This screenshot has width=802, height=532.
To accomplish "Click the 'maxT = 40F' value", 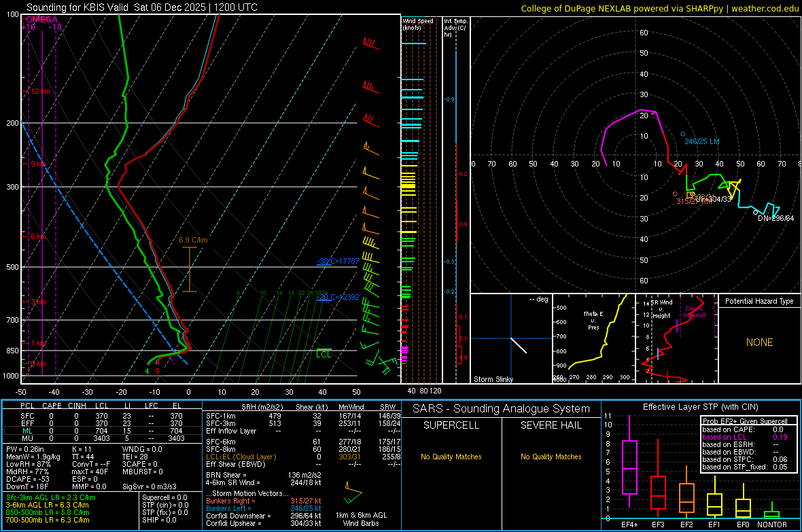I will click(90, 472).
